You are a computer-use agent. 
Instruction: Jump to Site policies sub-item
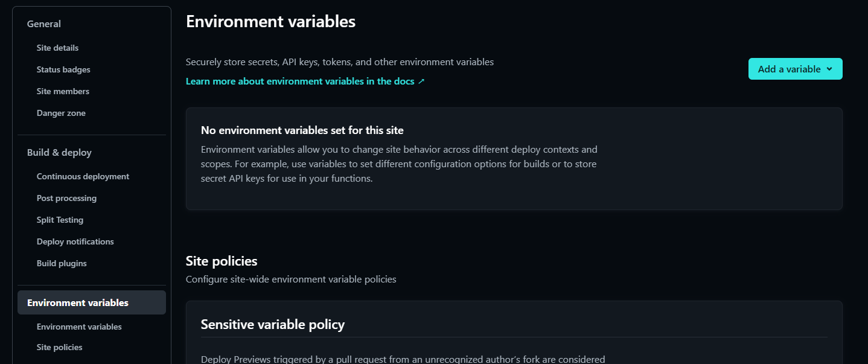click(59, 347)
